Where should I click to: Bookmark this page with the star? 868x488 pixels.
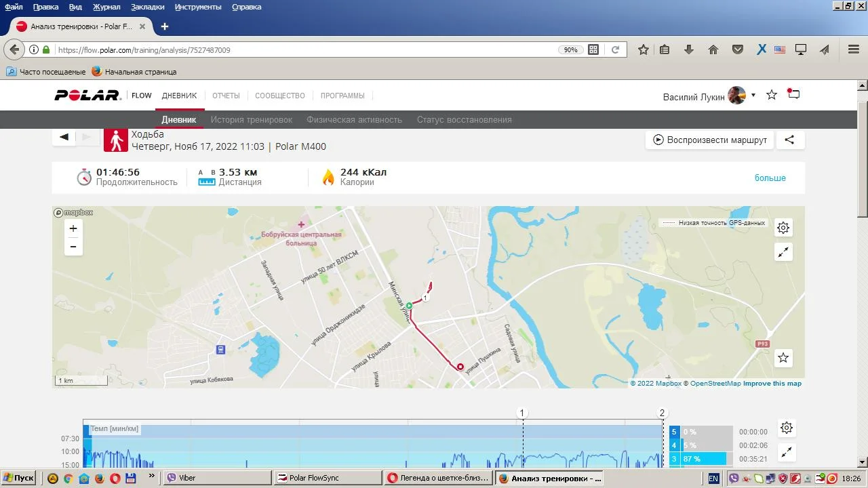pos(644,49)
